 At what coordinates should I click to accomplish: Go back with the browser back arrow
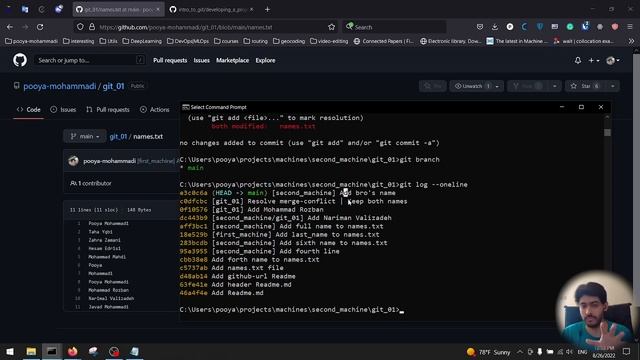(10, 27)
